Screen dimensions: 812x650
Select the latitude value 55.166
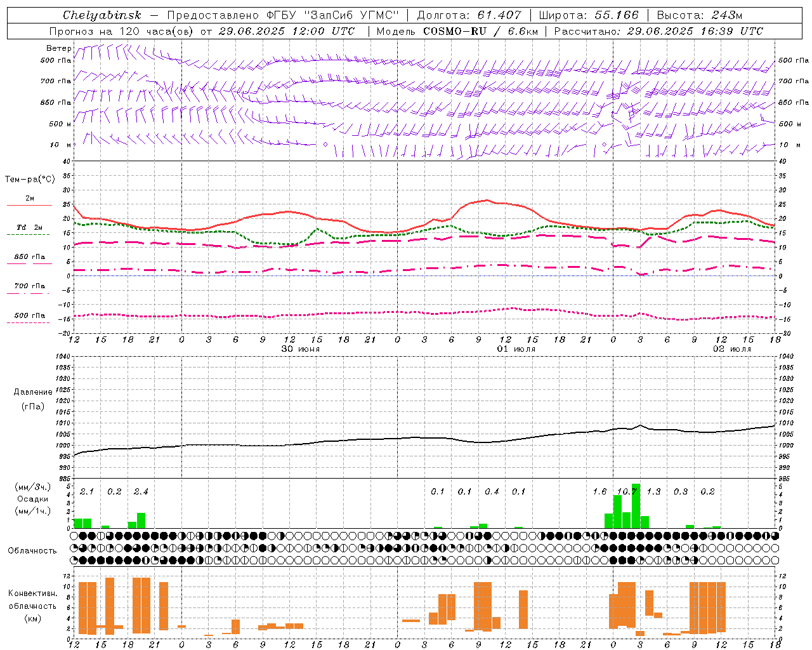(x=617, y=15)
